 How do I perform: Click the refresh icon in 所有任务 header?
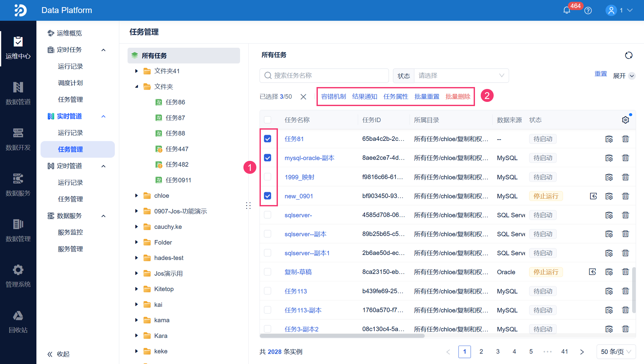tap(629, 55)
